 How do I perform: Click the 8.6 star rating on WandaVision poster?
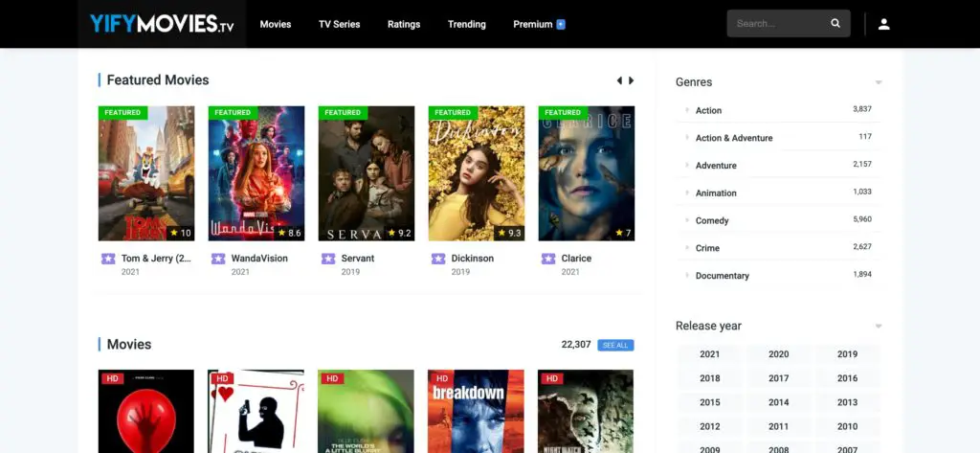point(289,233)
